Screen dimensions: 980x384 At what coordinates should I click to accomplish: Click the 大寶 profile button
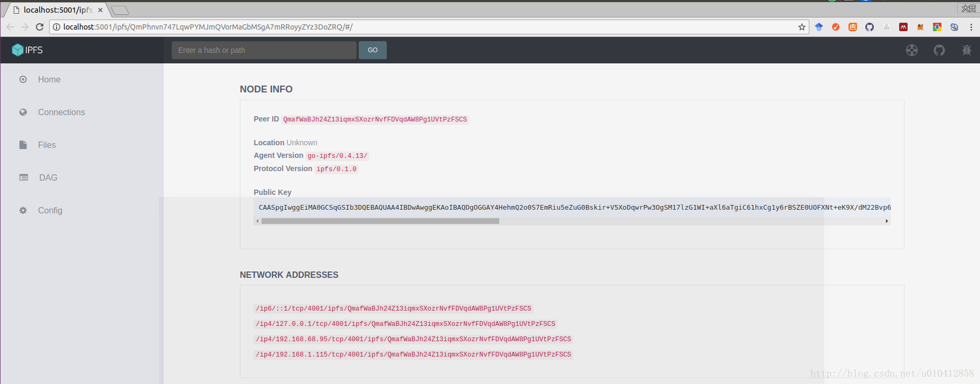pos(968,8)
